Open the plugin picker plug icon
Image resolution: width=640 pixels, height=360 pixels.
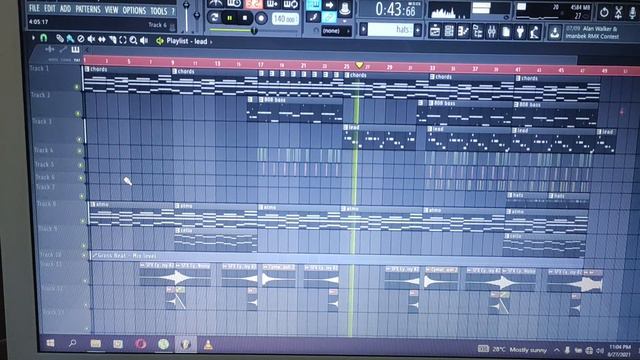tap(520, 31)
